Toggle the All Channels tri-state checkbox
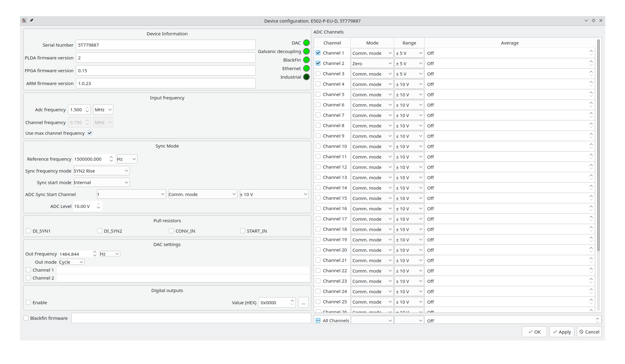The image size is (625, 364). (318, 320)
